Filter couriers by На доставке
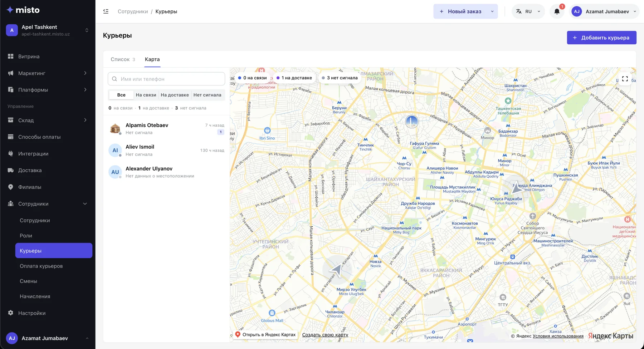Image resolution: width=644 pixels, height=349 pixels. tap(175, 95)
